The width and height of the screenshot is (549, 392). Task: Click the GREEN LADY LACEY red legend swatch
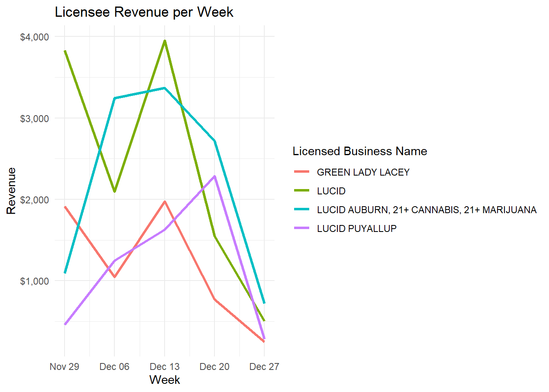pyautogui.click(x=301, y=172)
